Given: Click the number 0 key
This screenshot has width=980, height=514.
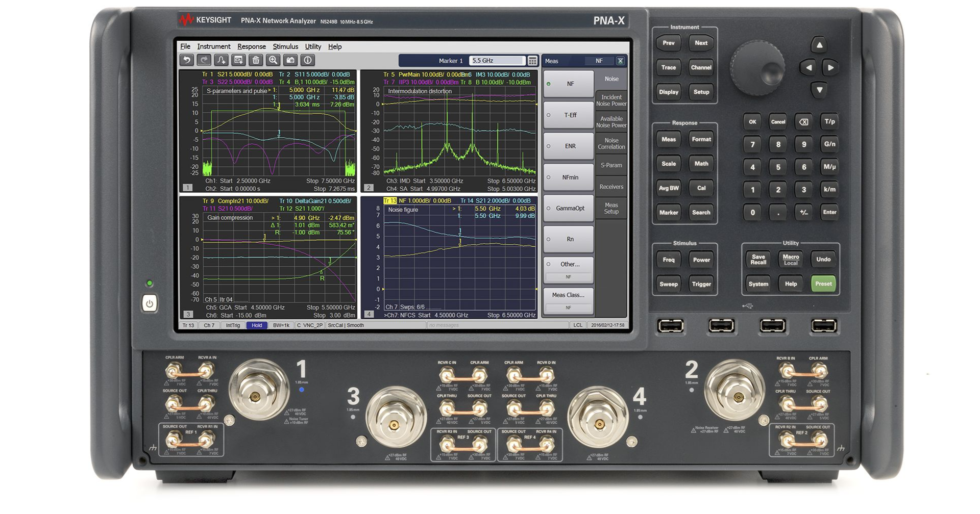Looking at the screenshot, I should coord(752,212).
